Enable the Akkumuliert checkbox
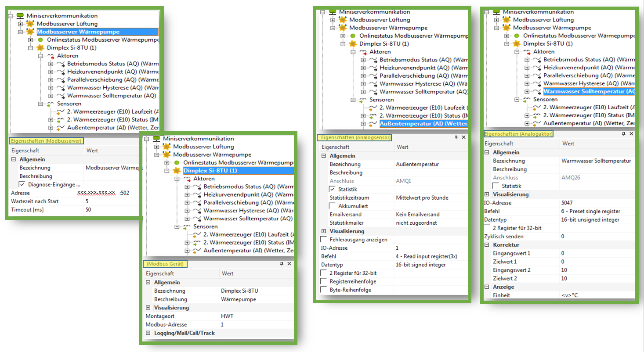Image resolution: width=644 pixels, height=352 pixels. click(333, 206)
